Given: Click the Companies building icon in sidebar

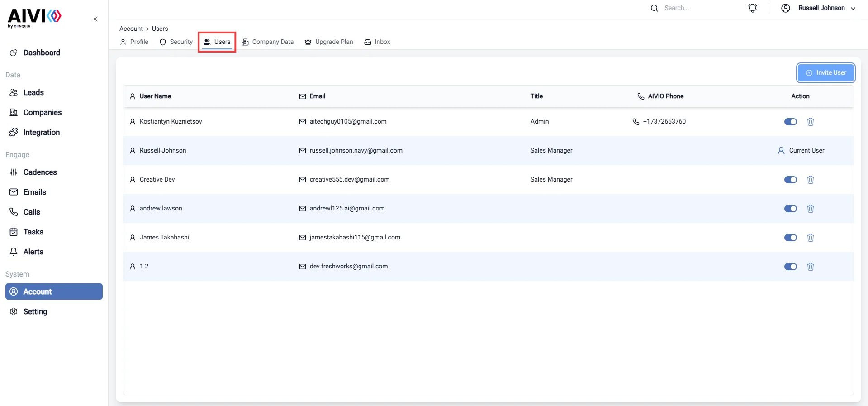Looking at the screenshot, I should point(14,112).
